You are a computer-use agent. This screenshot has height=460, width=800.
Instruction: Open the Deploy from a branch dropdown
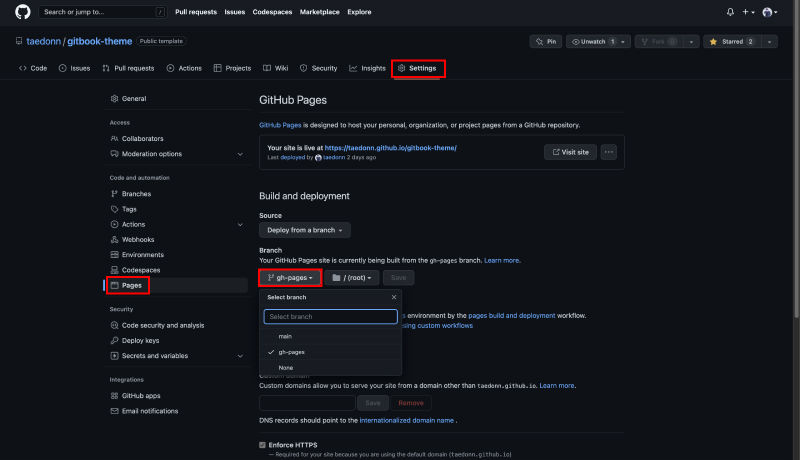(305, 230)
